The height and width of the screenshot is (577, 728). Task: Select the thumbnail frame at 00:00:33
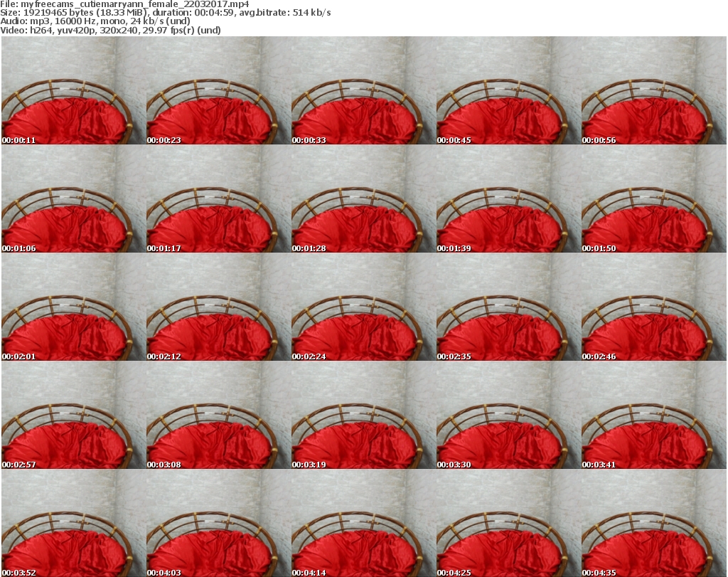[x=364, y=90]
